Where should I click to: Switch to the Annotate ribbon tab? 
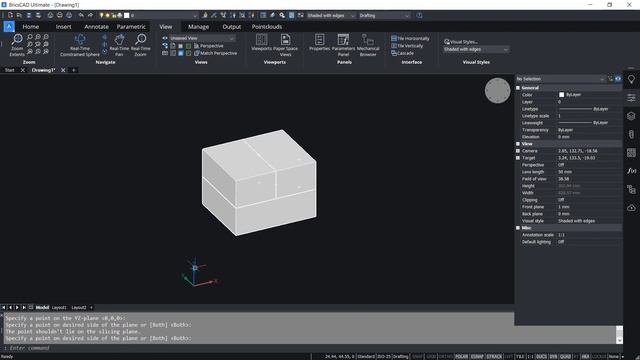pos(96,27)
